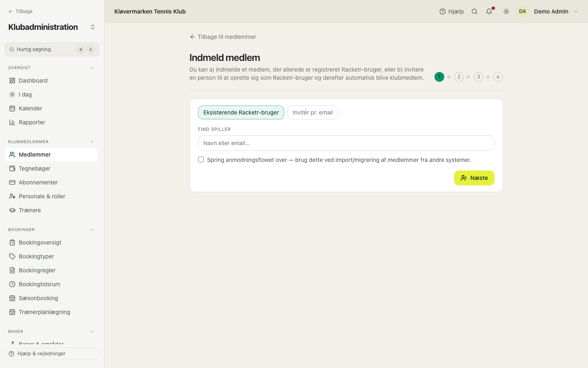Click the Bookingoversigt clipboard icon
588x368 pixels.
(x=12, y=242)
